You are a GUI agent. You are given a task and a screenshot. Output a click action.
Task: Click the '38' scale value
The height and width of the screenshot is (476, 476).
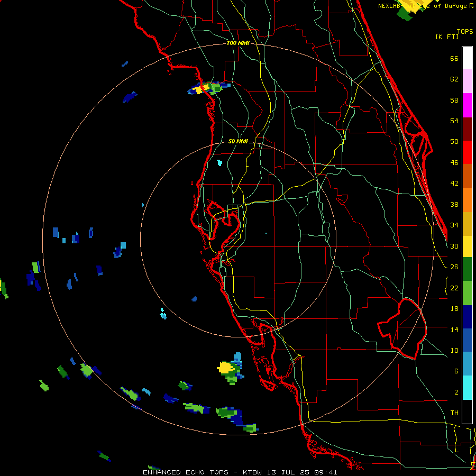click(x=454, y=205)
